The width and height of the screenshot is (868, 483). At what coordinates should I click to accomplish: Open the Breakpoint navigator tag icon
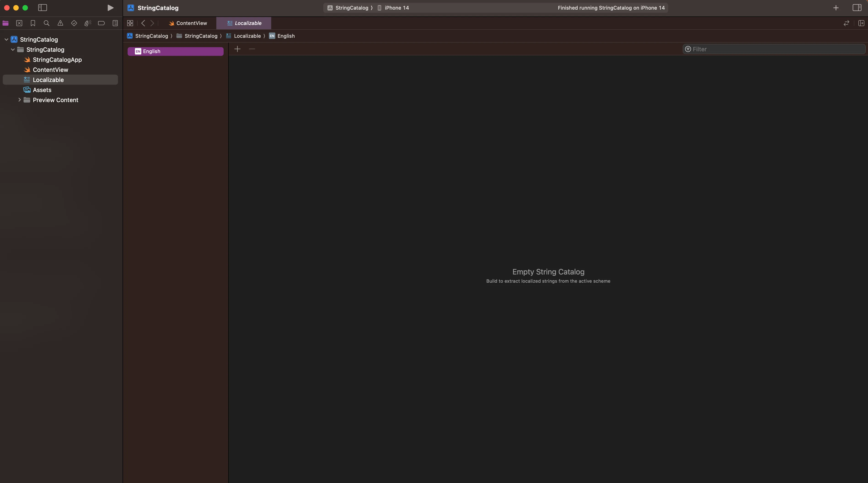tap(102, 23)
